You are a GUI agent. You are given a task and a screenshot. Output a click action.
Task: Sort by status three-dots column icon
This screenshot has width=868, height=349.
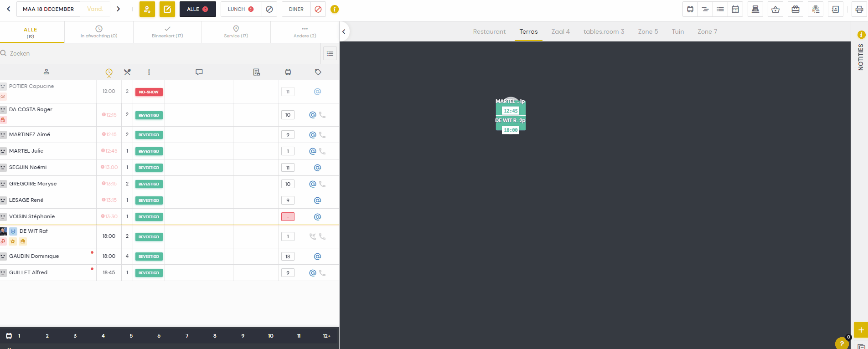click(x=149, y=72)
